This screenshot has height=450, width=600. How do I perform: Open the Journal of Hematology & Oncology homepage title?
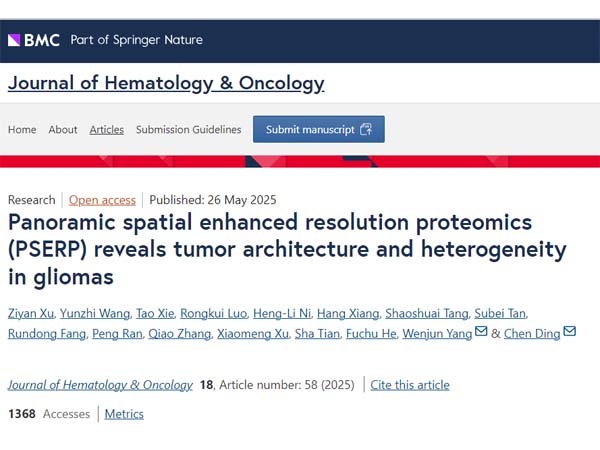click(166, 83)
